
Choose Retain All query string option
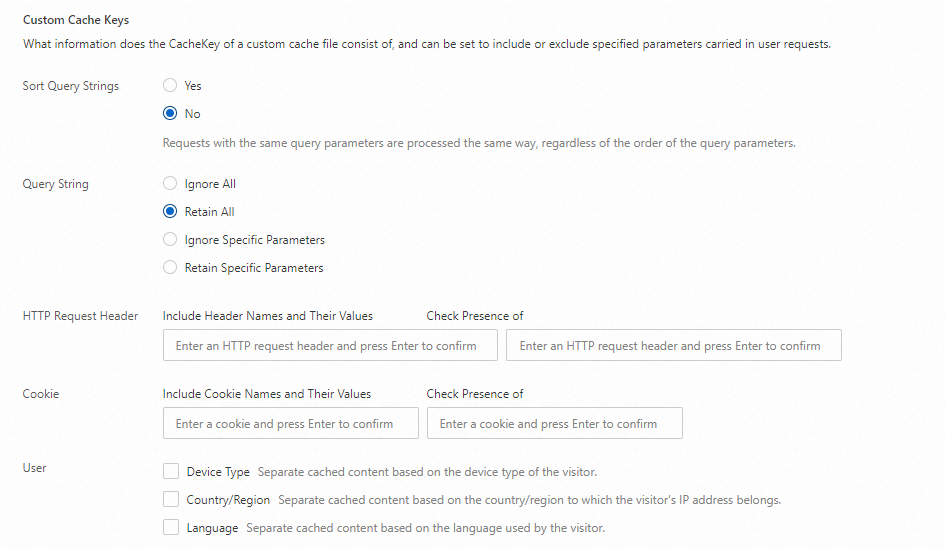(170, 212)
